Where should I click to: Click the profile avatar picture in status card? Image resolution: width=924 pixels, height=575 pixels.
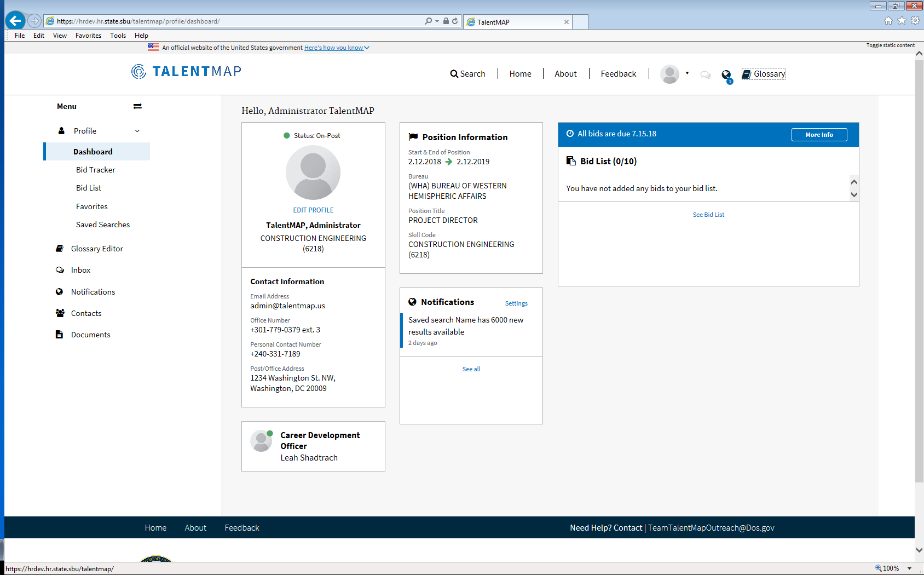[313, 173]
